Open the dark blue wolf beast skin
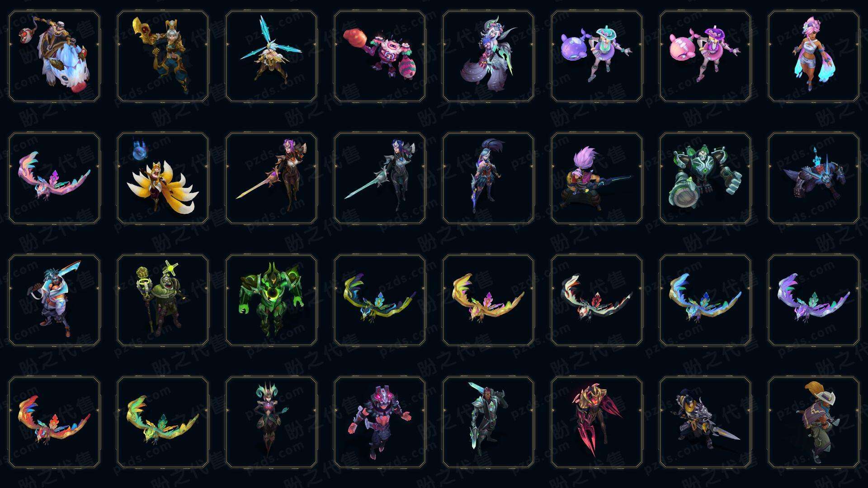 tap(814, 178)
